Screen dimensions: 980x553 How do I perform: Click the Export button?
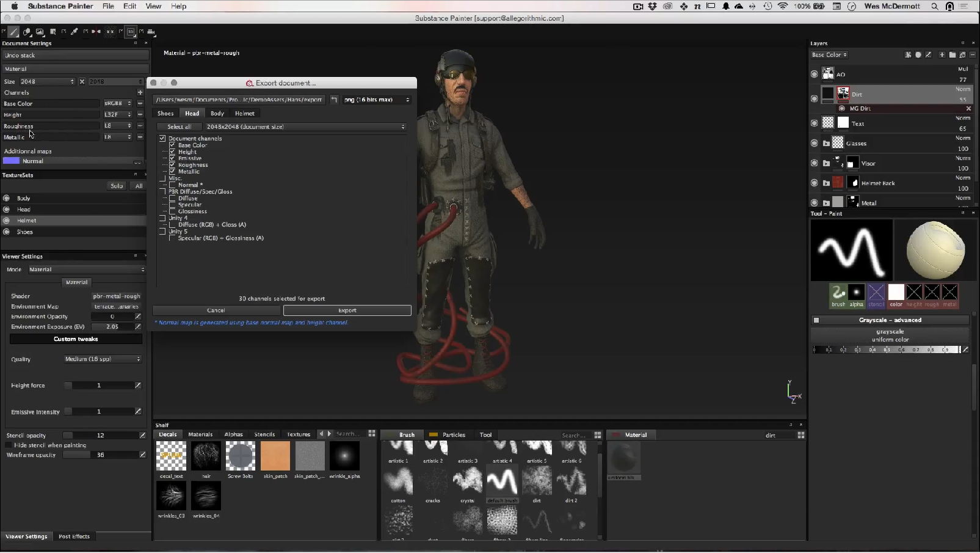click(347, 310)
